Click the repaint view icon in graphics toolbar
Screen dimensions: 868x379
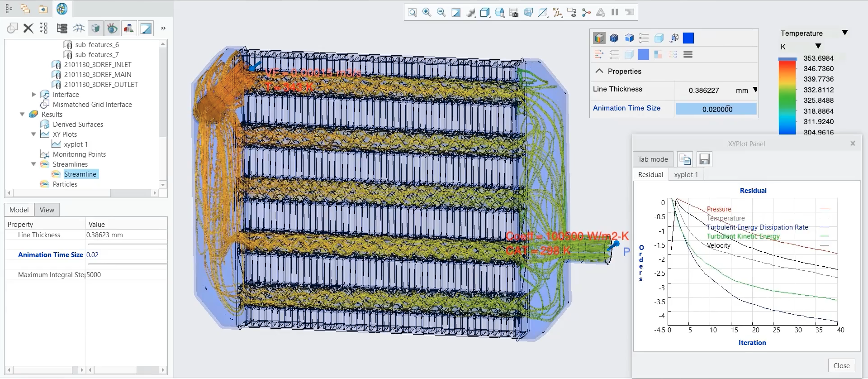tap(456, 12)
